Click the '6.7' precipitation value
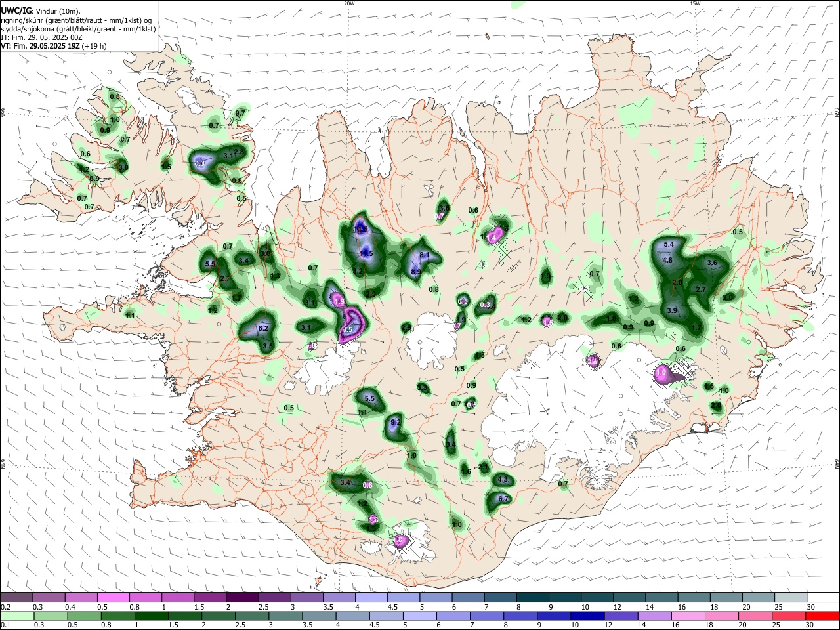The width and height of the screenshot is (840, 630). click(x=503, y=499)
